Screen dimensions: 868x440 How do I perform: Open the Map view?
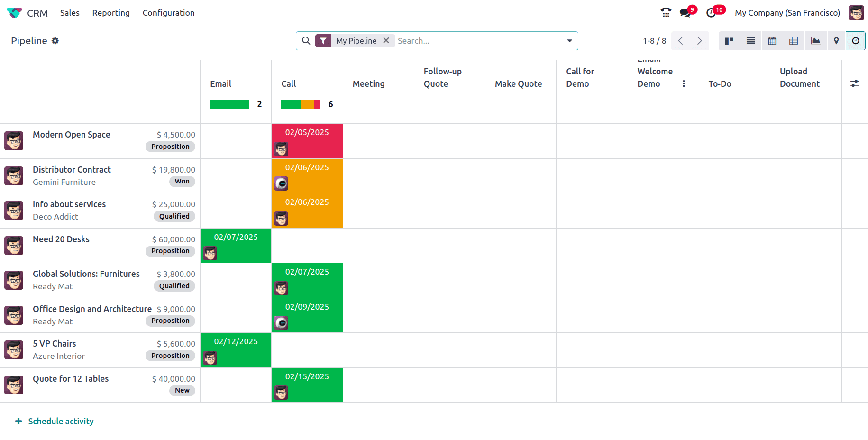pyautogui.click(x=836, y=41)
